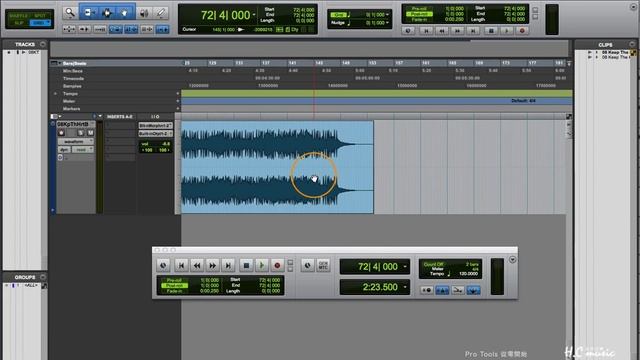The image size is (640, 360).
Task: Toggle the Tempo Ruler Enable conductor button
Action: point(473,290)
